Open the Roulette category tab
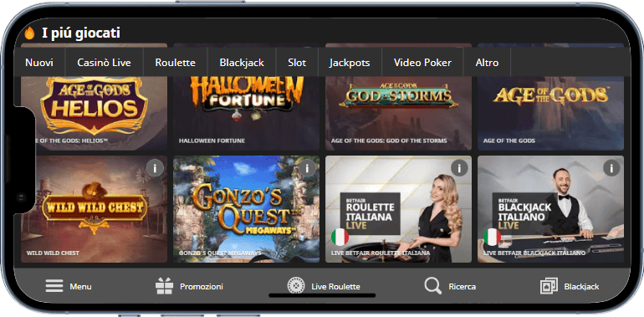 tap(176, 63)
